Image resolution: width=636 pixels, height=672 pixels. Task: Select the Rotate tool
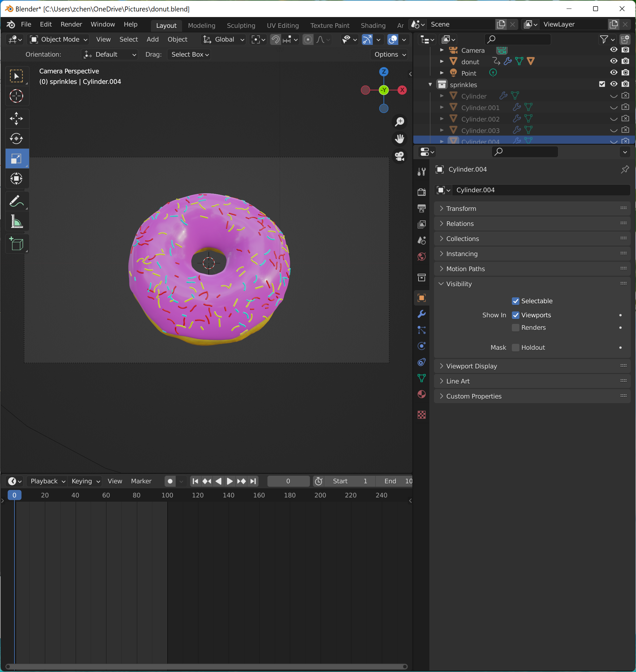16,138
